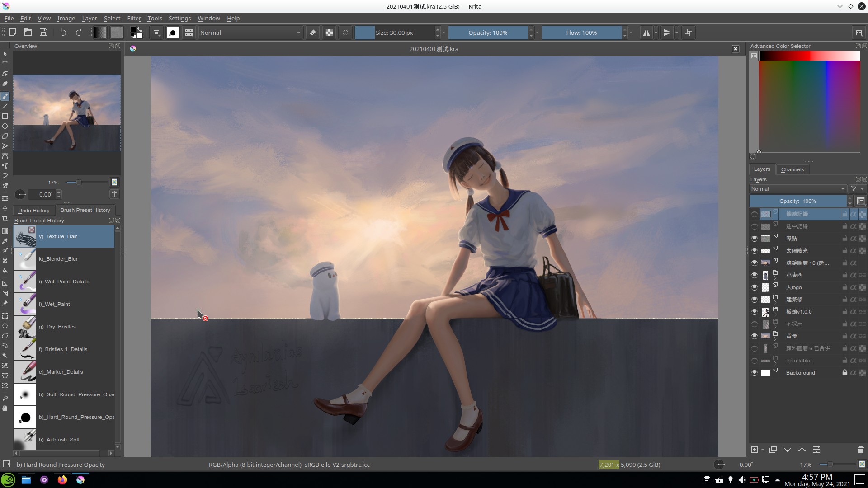868x488 pixels.
Task: Redo the last action
Action: coord(79,33)
